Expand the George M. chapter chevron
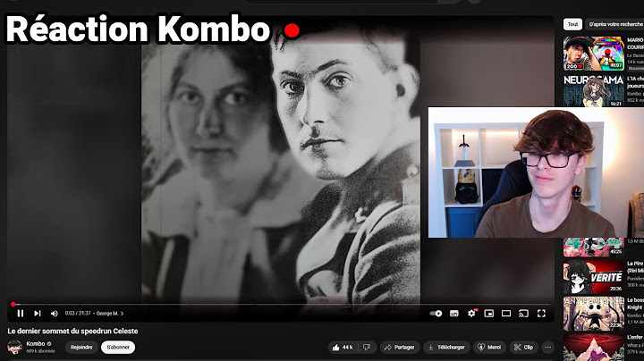Screen dimensions: 644x361 click(122, 314)
